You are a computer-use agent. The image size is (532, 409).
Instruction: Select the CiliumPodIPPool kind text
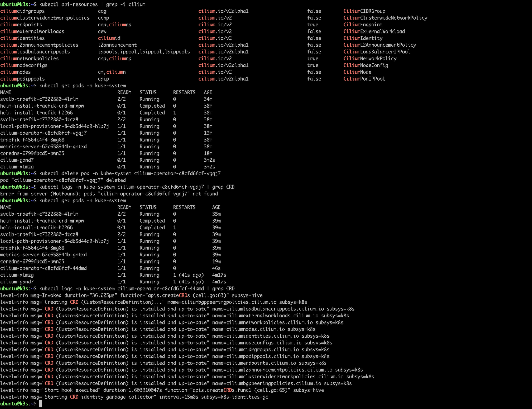[x=364, y=79]
